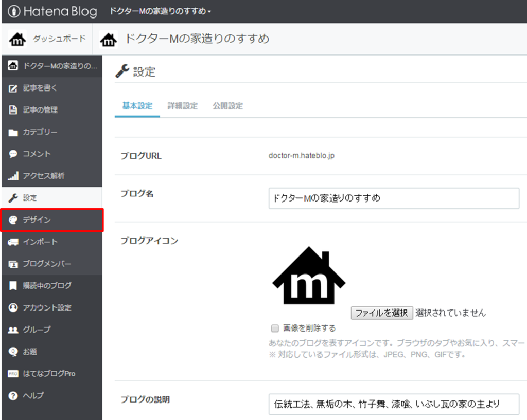The width and height of the screenshot is (527, 420).
Task: Click the folder icon for カテゴリー
Action: pyautogui.click(x=13, y=132)
